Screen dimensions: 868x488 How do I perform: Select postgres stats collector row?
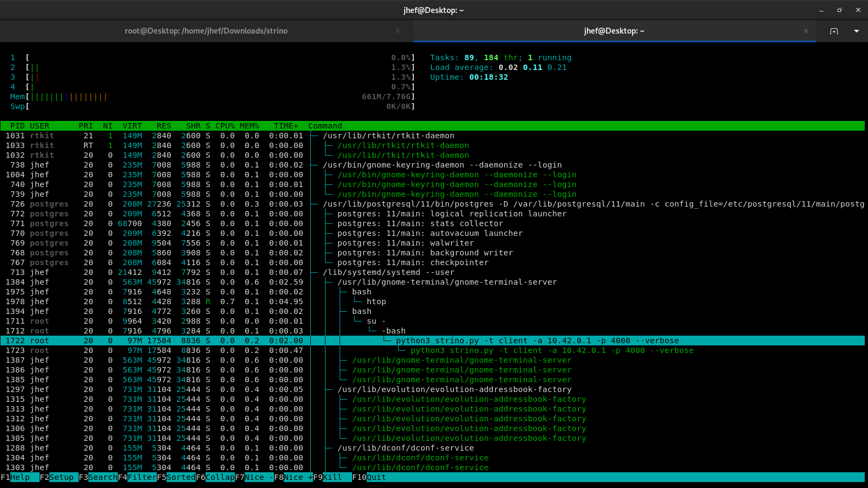coord(432,223)
